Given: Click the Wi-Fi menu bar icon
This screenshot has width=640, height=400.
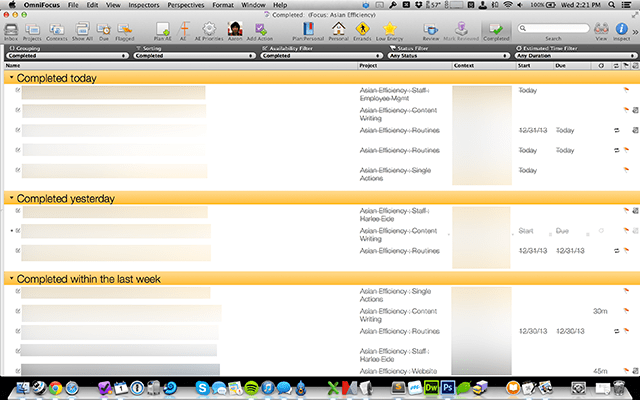Looking at the screenshot, I should click(x=508, y=5).
